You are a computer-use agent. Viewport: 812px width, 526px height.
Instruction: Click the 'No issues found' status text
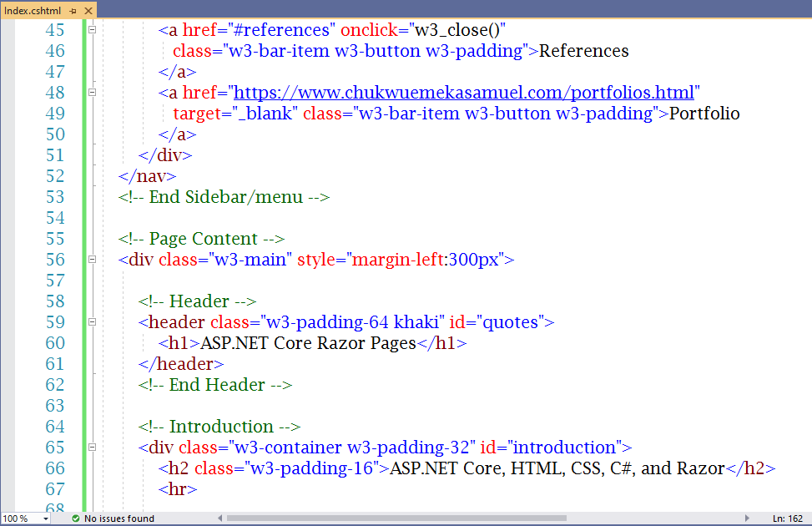(119, 518)
